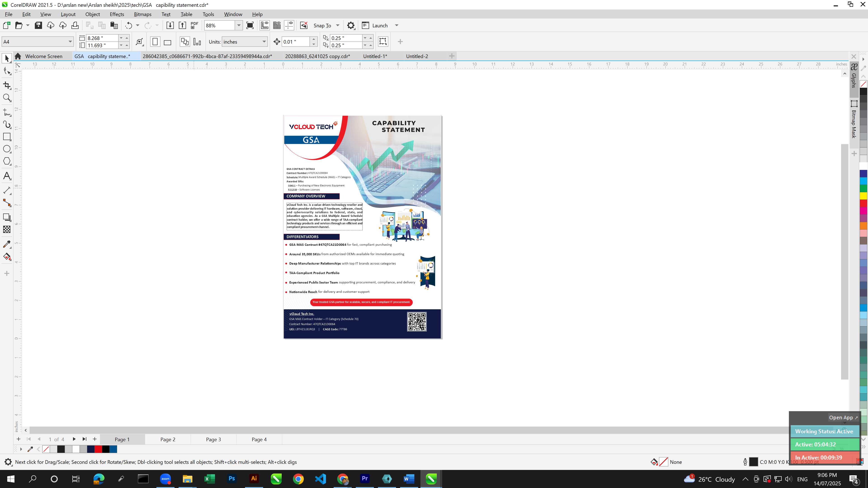Open the Effects menu
868x488 pixels.
(117, 14)
